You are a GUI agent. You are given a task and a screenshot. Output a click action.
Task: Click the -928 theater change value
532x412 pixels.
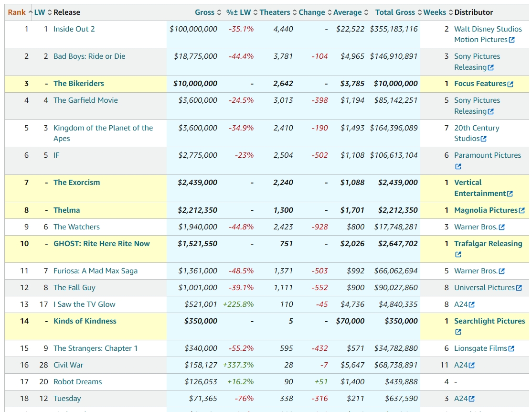tap(319, 227)
